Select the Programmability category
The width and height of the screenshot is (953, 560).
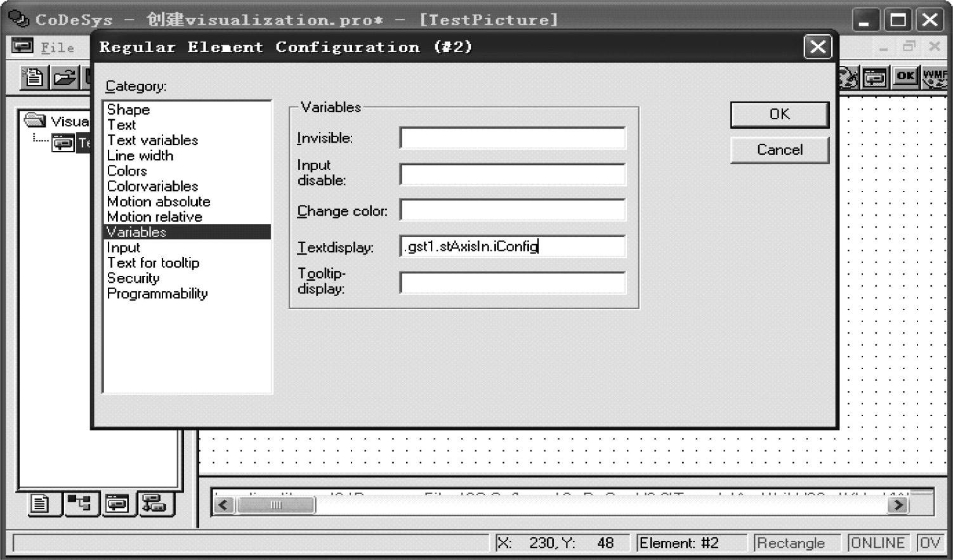click(x=157, y=293)
